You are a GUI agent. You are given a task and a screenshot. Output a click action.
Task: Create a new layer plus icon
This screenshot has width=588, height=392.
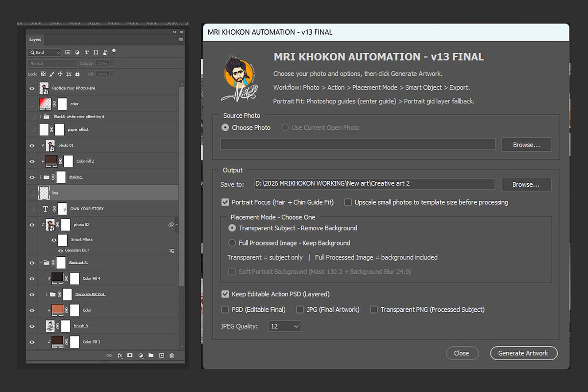point(161,356)
